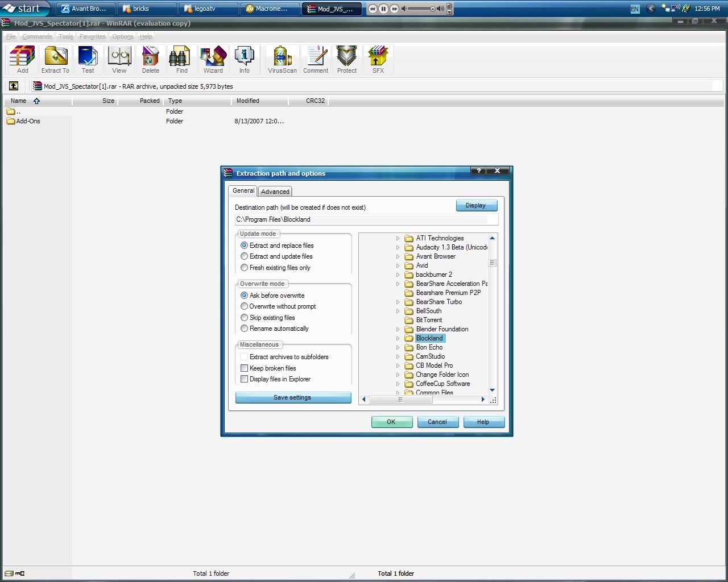Select Extract and update files option
Viewport: 728px width, 582px height.
click(x=276, y=256)
